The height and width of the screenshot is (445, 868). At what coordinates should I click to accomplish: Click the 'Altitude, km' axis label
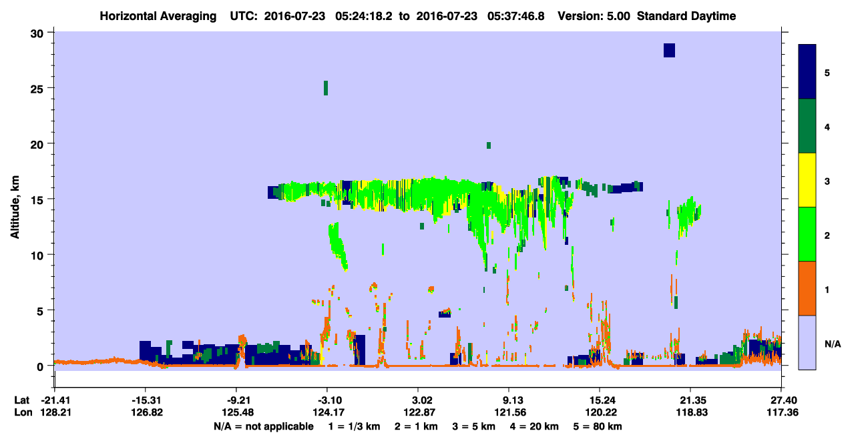(15, 205)
